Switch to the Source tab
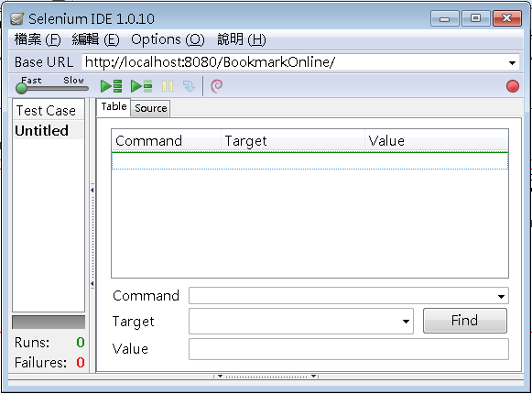 (x=151, y=108)
